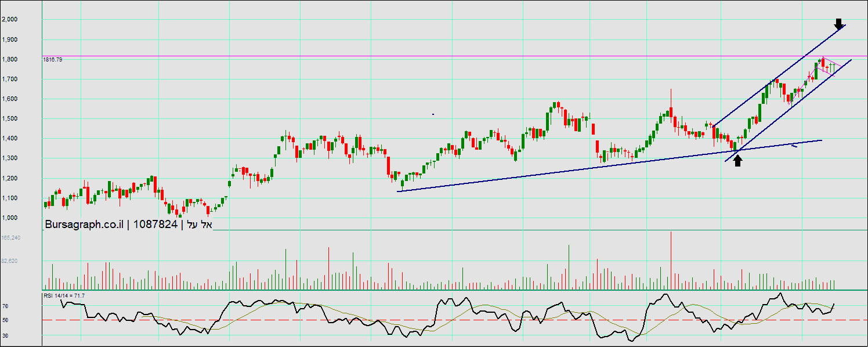Select the 1,400 price axis label
The width and height of the screenshot is (868, 347).
[10, 139]
